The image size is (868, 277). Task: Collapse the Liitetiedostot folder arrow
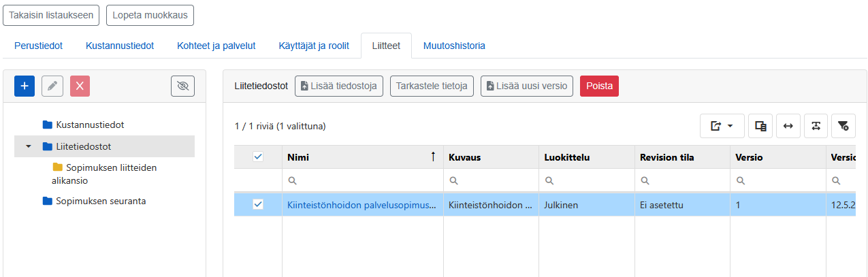[x=29, y=146]
